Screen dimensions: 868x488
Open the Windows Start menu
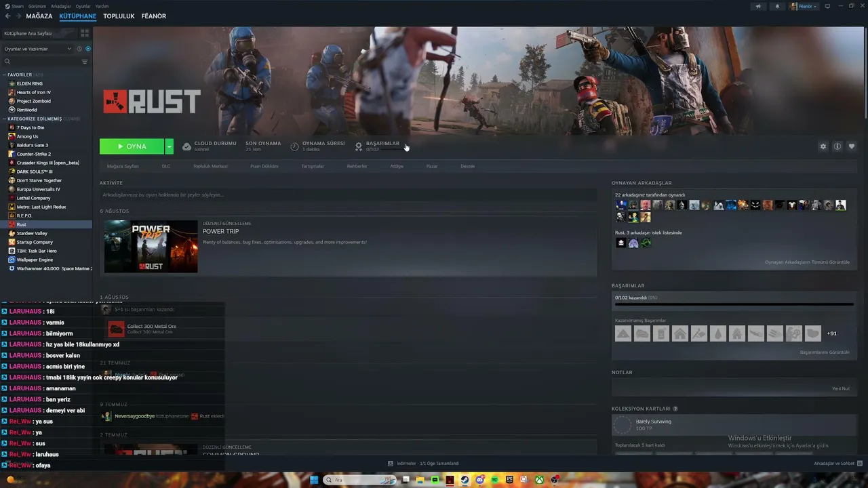pyautogui.click(x=314, y=480)
